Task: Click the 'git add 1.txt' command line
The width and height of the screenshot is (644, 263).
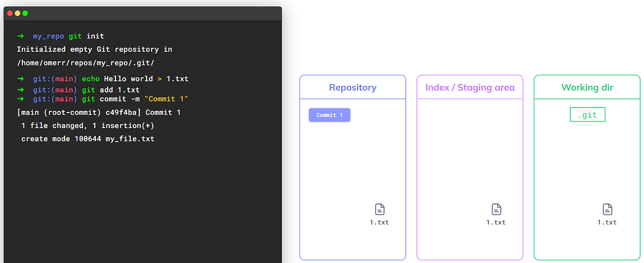Action: (x=79, y=90)
